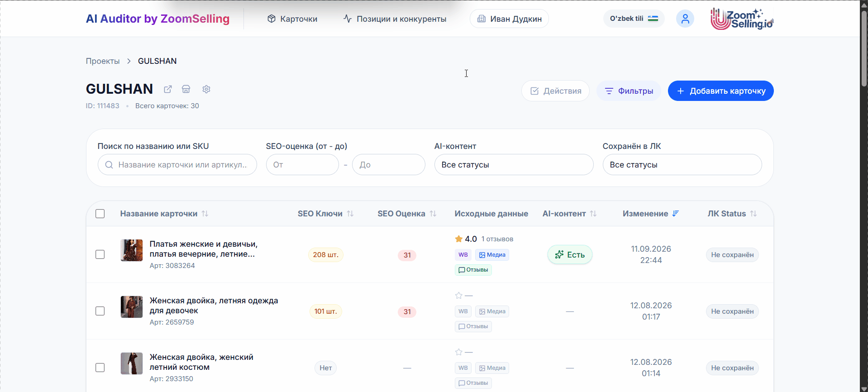Viewport: 868px width, 392px height.
Task: Click the store icon next to GULSHAN
Action: point(186,89)
